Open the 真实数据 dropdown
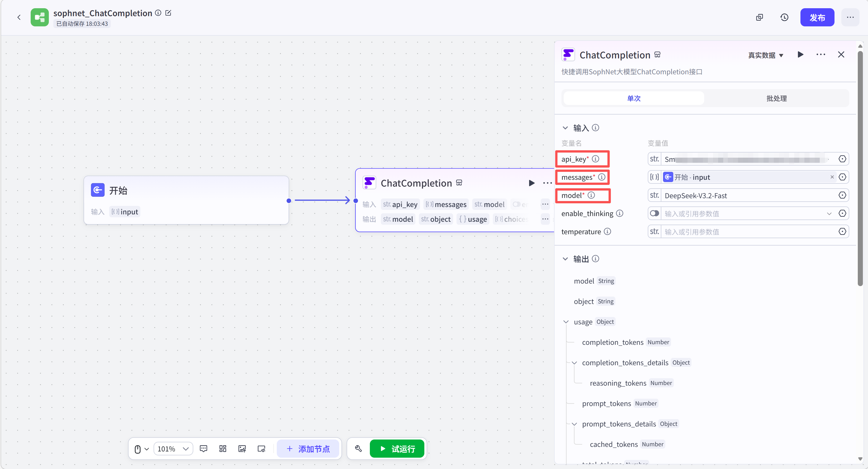Viewport: 868px width, 469px height. tap(765, 55)
